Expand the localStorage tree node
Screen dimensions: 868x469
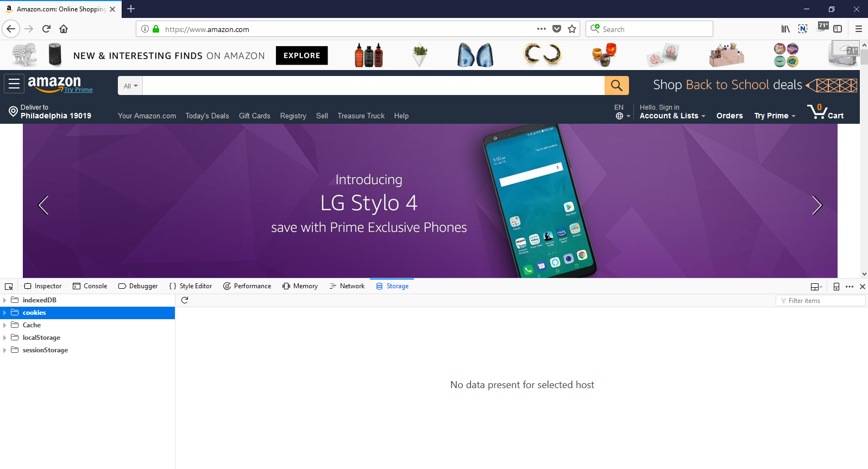[x=4, y=338]
